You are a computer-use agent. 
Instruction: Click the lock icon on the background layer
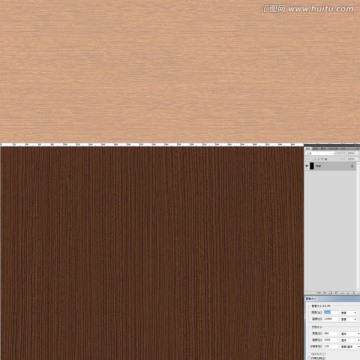(352, 166)
